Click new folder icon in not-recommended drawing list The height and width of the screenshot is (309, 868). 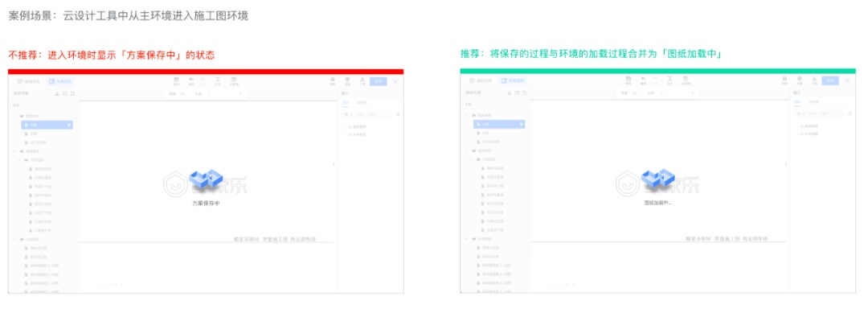(65, 93)
